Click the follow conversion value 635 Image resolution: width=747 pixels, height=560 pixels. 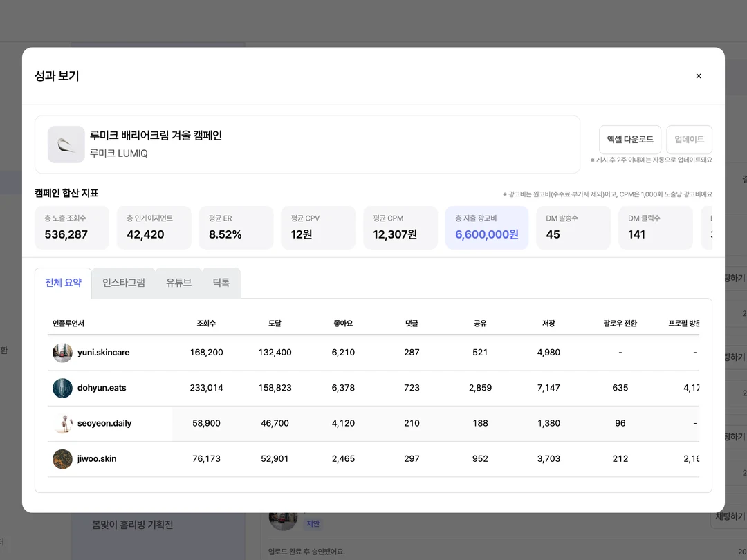[x=620, y=388]
